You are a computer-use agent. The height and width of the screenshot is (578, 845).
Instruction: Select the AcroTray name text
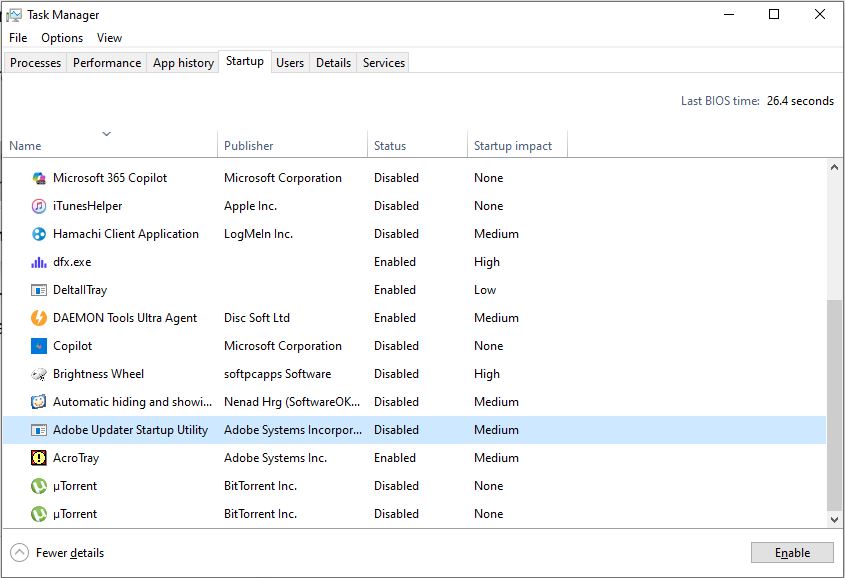coord(76,458)
